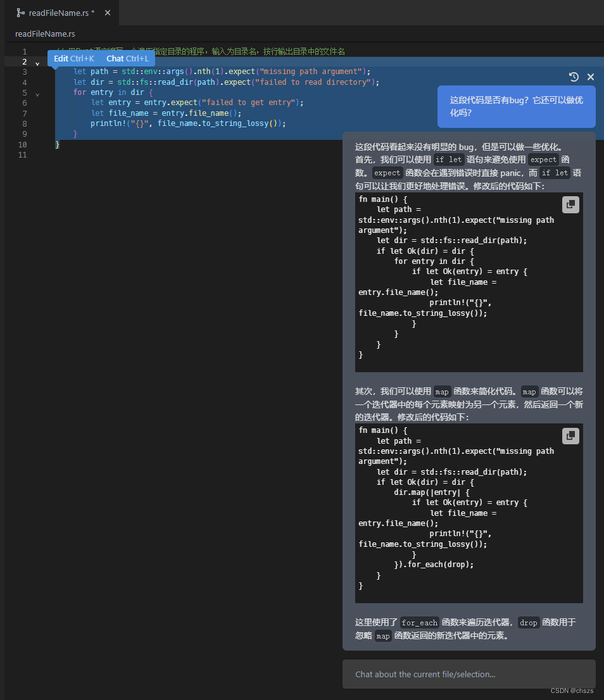Viewport: 604px width, 700px height.
Task: Switch to the readFileName.rs tab
Action: (x=61, y=13)
